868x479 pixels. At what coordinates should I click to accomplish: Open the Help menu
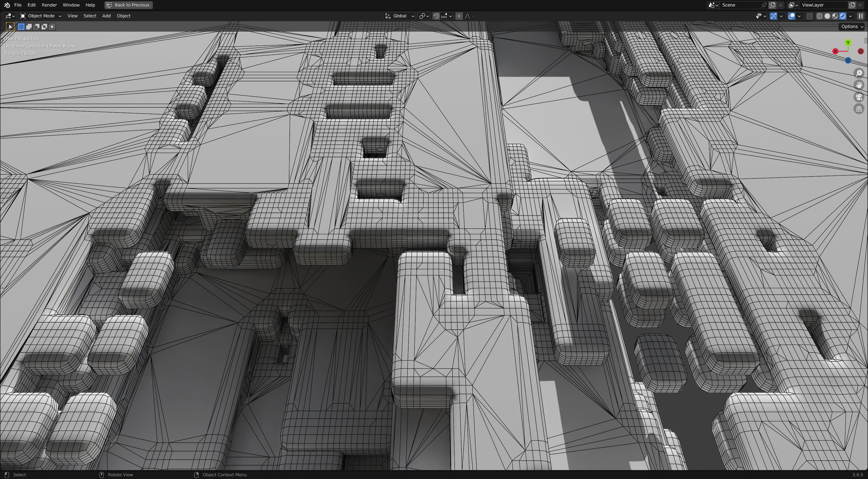tap(90, 5)
